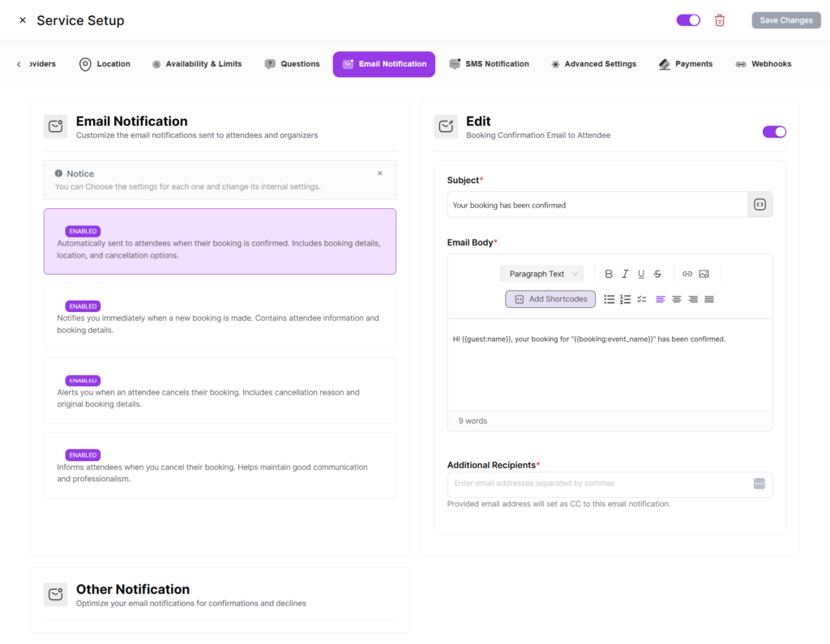Disable the Booking Confirmation email toggle

tap(774, 132)
